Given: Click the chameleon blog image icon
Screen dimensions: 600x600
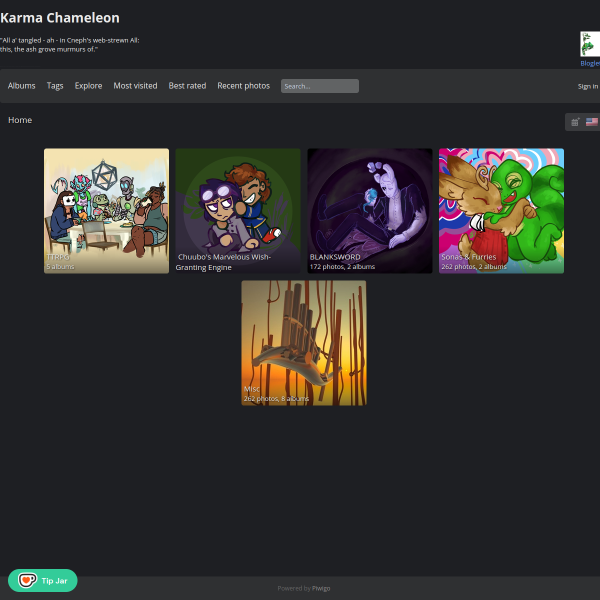Looking at the screenshot, I should pos(590,44).
